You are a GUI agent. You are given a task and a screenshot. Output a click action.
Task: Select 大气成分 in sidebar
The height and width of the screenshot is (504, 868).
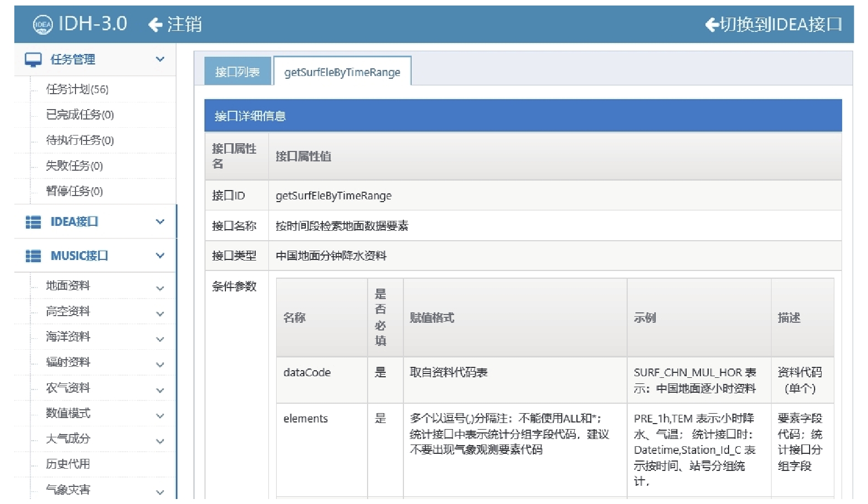(68, 438)
